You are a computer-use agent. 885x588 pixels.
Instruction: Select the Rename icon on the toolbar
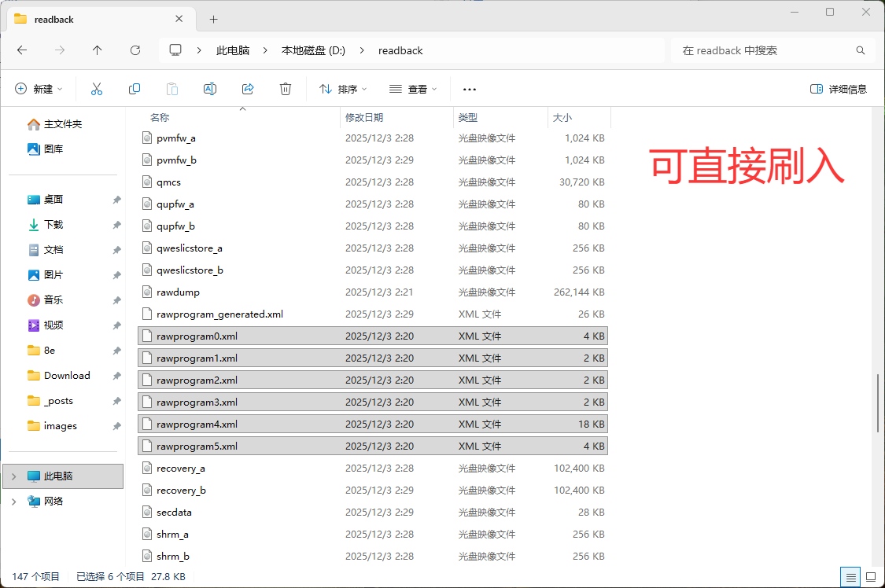(209, 88)
